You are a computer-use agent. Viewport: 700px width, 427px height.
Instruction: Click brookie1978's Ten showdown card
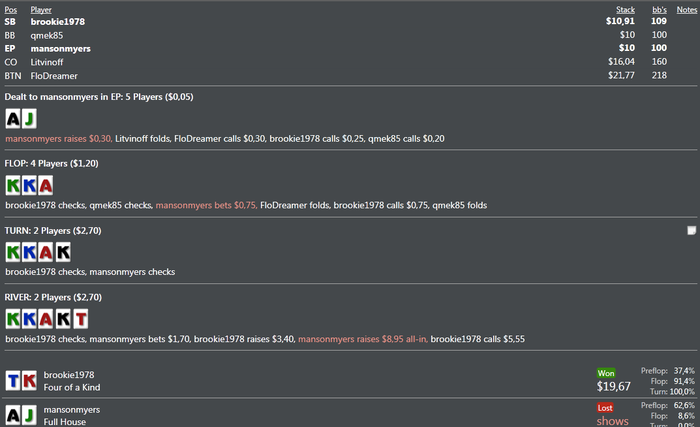point(13,380)
